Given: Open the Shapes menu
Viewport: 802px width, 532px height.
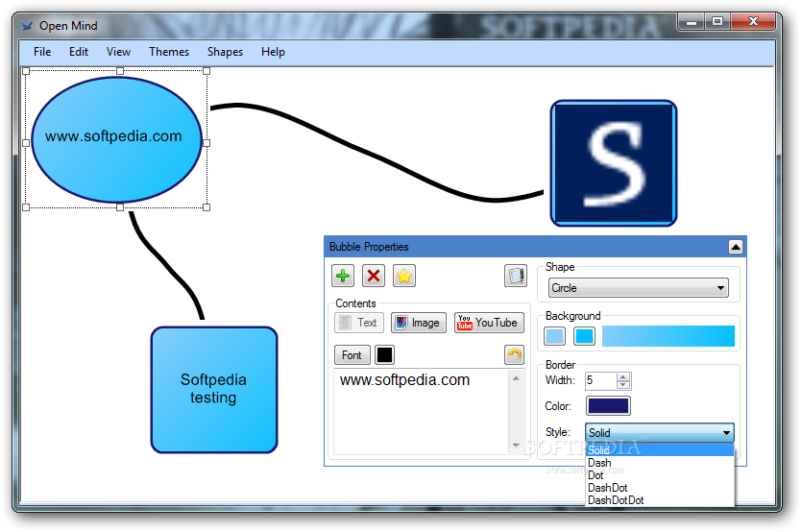Looking at the screenshot, I should (225, 52).
